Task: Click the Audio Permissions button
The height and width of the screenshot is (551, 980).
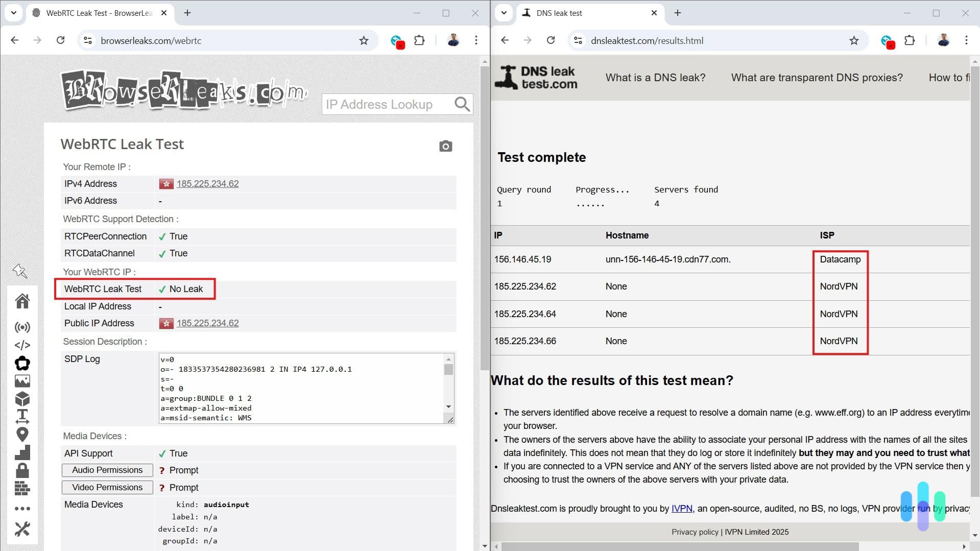Action: [107, 470]
